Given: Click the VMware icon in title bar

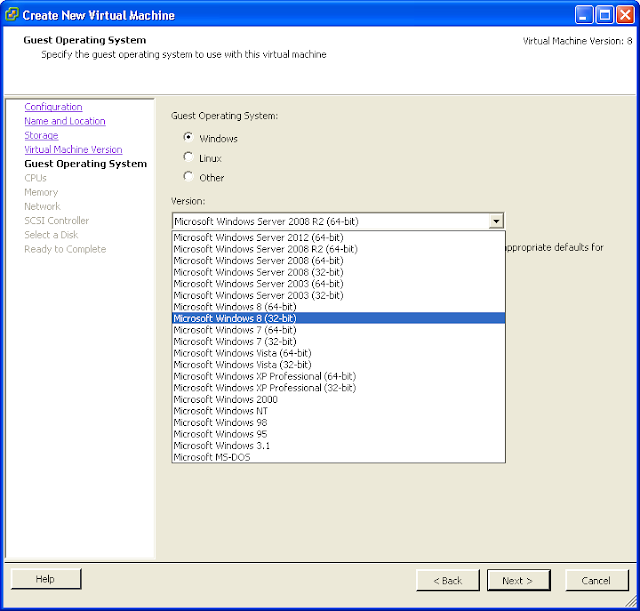Looking at the screenshot, I should pyautogui.click(x=12, y=15).
